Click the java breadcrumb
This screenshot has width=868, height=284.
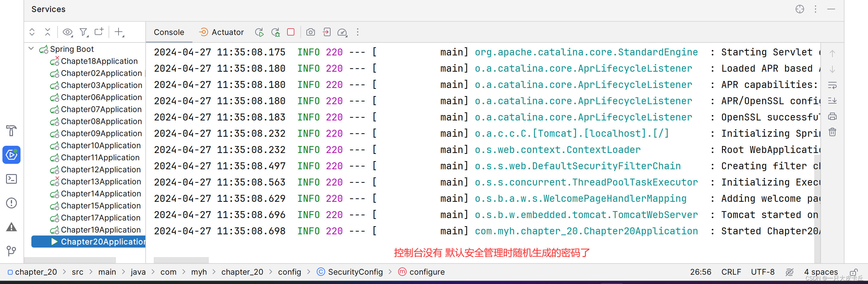tap(138, 272)
